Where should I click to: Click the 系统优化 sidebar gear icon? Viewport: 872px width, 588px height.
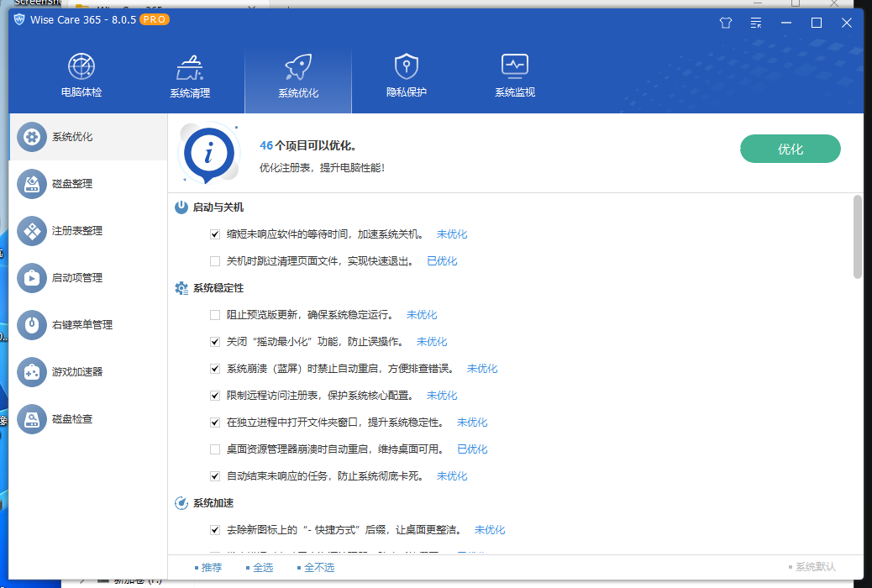(32, 137)
